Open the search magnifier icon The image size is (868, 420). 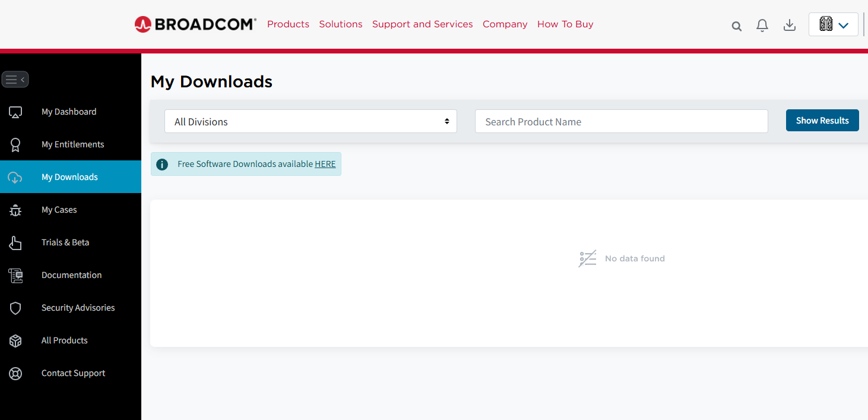[x=736, y=26]
